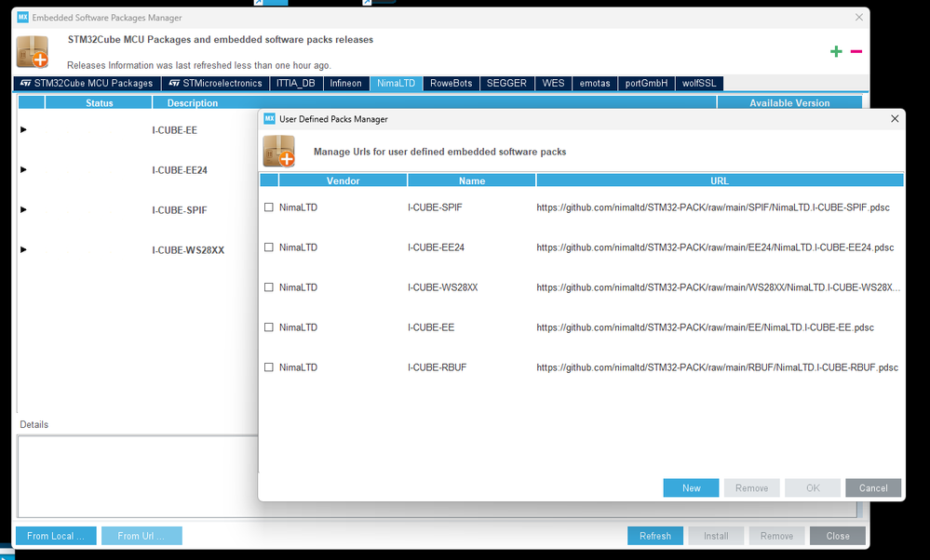Click the package icon in User Defined Packs Manager
Screen dimensions: 930x560
pos(278,151)
